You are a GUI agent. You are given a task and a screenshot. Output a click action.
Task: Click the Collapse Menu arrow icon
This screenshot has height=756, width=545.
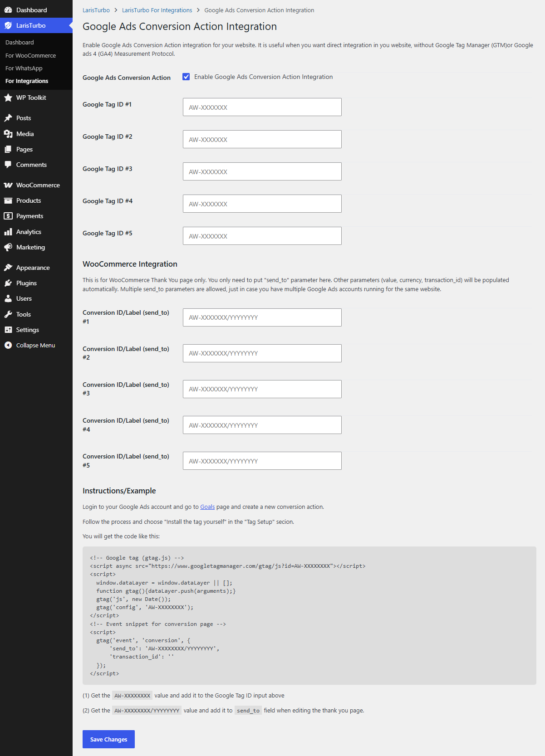pos(8,345)
